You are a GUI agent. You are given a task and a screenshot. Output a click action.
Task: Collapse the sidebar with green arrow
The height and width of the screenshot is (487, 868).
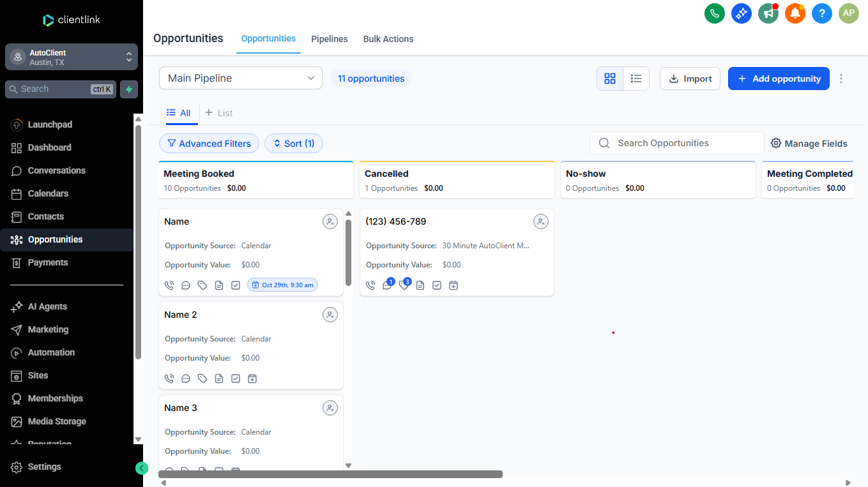point(142,468)
